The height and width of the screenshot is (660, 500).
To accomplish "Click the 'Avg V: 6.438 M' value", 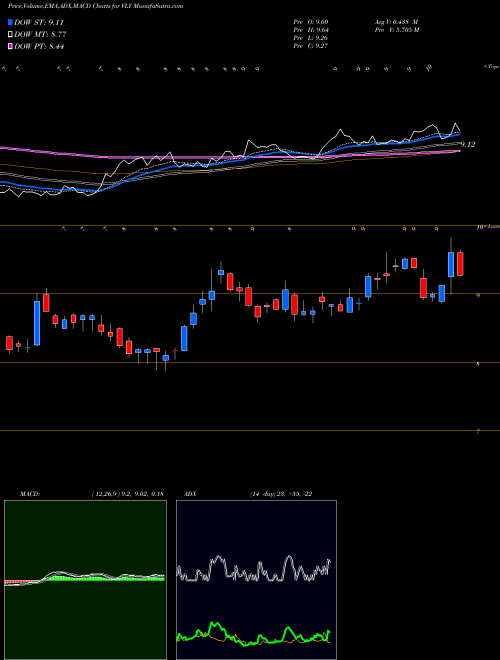I will pos(396,22).
